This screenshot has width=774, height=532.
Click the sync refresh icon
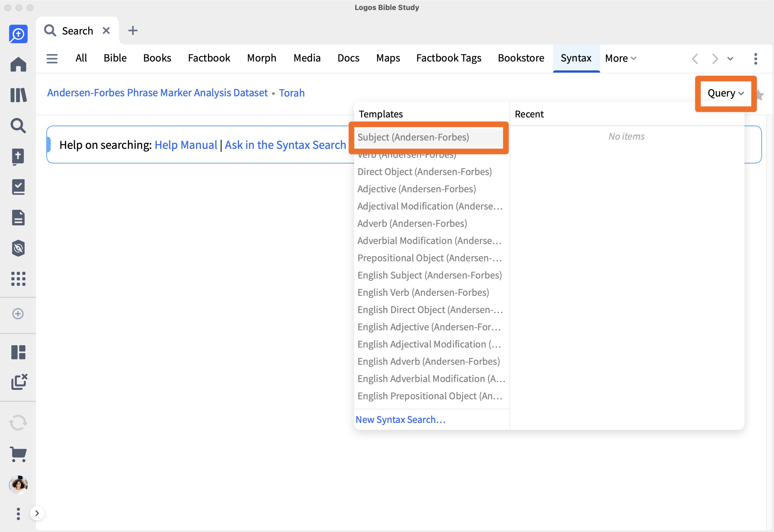(18, 423)
